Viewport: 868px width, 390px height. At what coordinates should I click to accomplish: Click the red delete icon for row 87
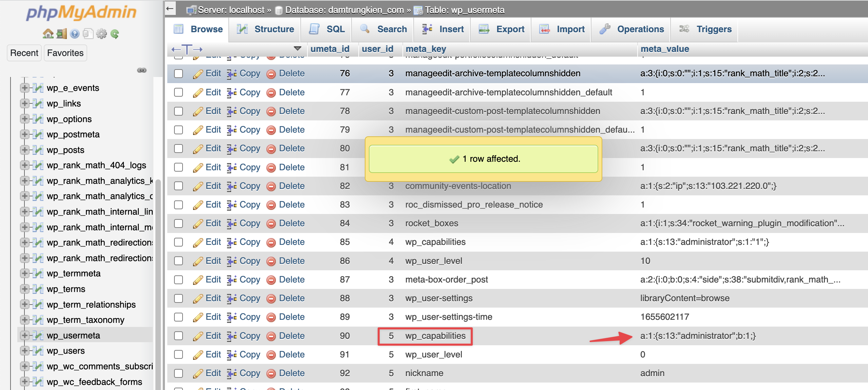271,280
